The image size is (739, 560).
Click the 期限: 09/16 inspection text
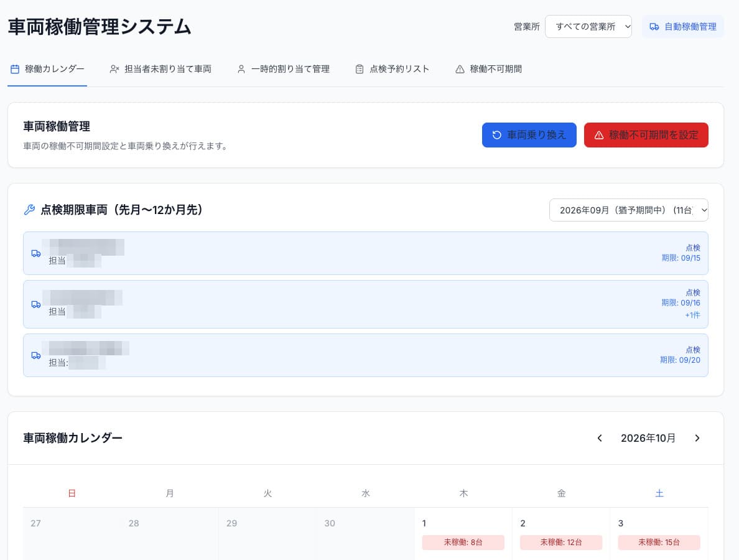click(x=681, y=303)
